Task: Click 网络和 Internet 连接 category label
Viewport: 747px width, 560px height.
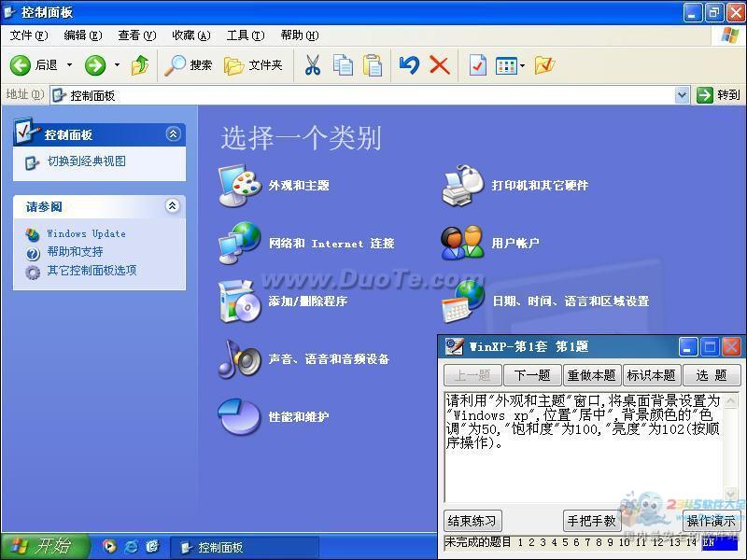Action: tap(331, 243)
